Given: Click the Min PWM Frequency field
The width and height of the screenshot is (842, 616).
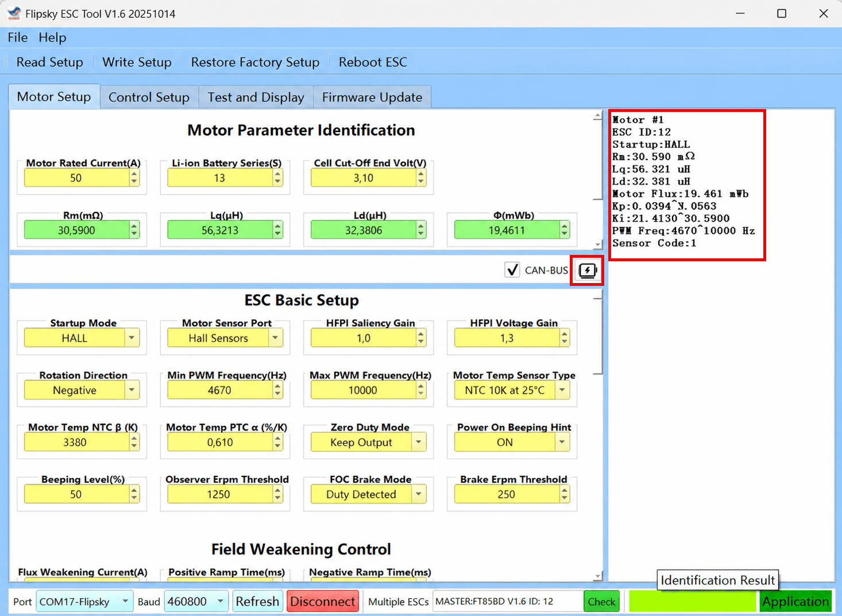Looking at the screenshot, I should (220, 390).
